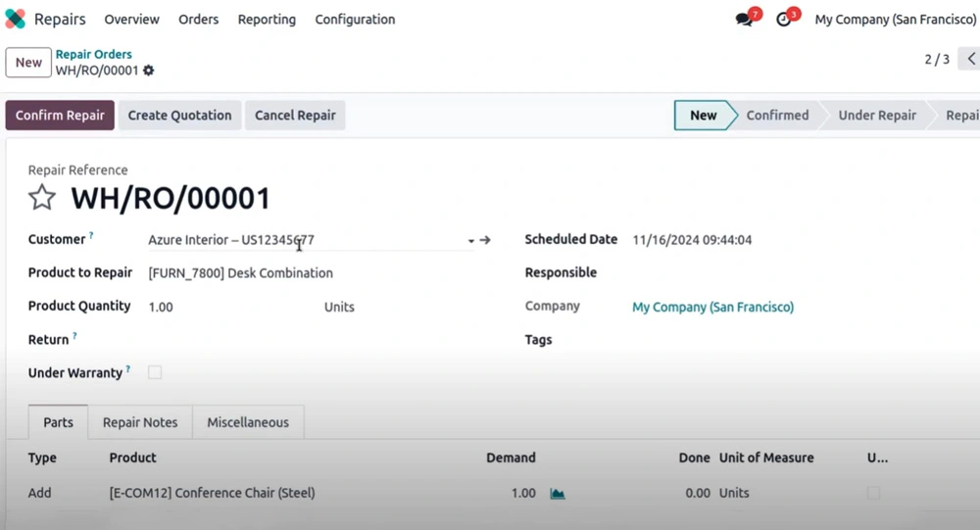Edit the Product Quantity value 1.00
The image size is (980, 530).
point(161,307)
